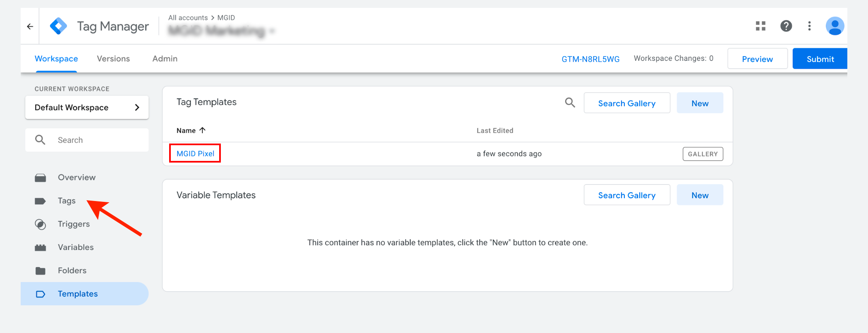
Task: Open Triggers in the sidebar
Action: [x=74, y=224]
